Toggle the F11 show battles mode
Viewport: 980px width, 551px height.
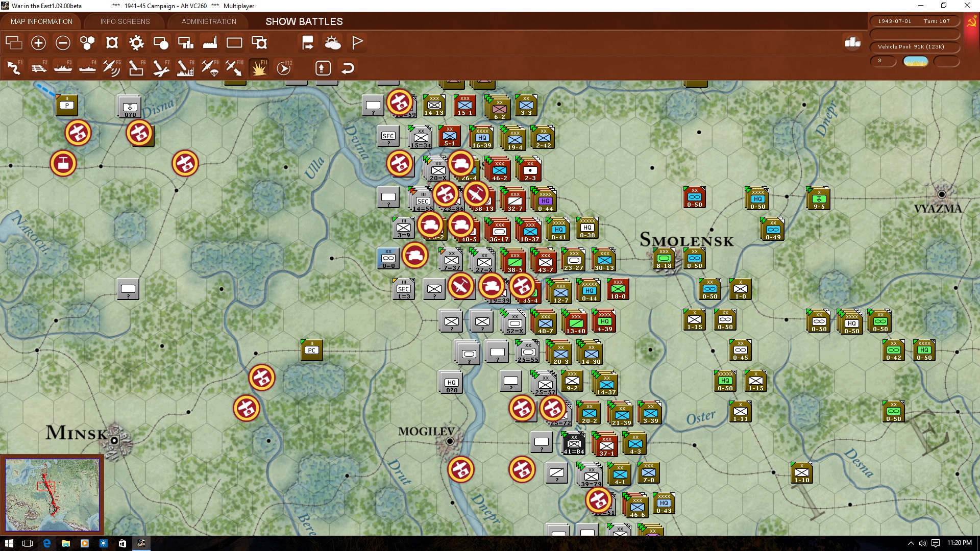tap(259, 68)
